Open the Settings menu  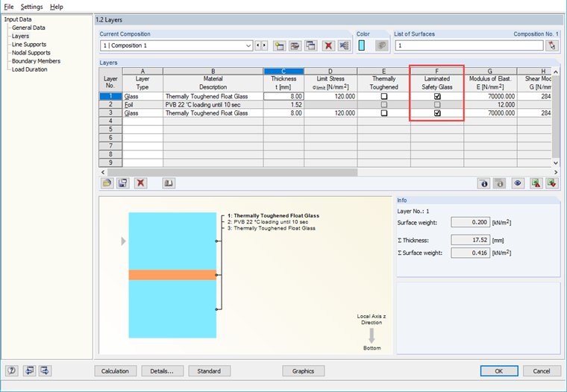click(x=31, y=7)
